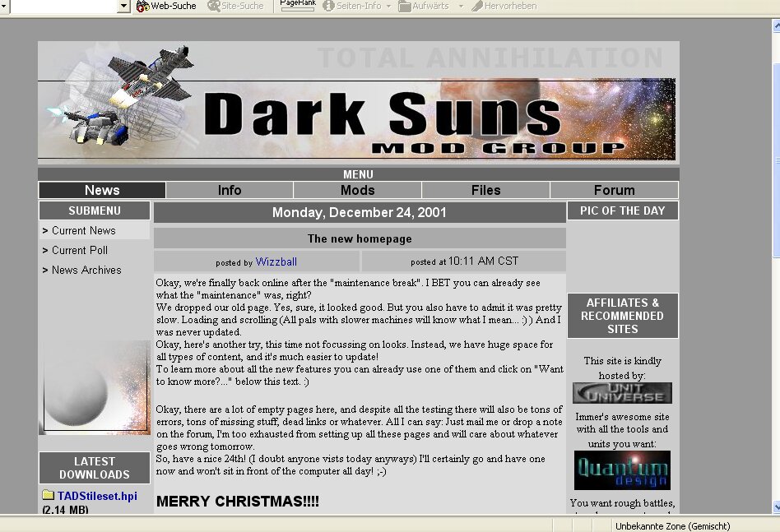Expand the toolbar search box dropdown
The height and width of the screenshot is (532, 780).
[124, 6]
